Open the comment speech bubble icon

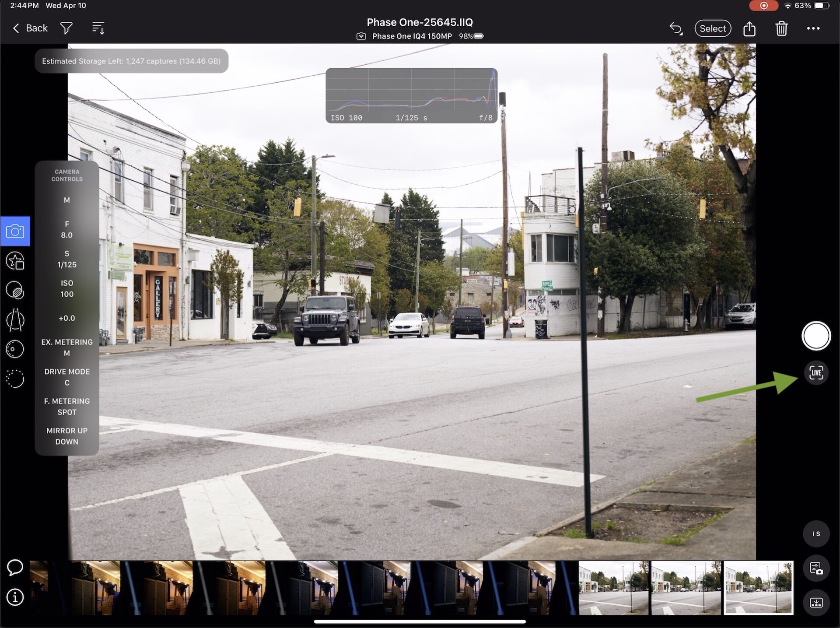tap(15, 567)
